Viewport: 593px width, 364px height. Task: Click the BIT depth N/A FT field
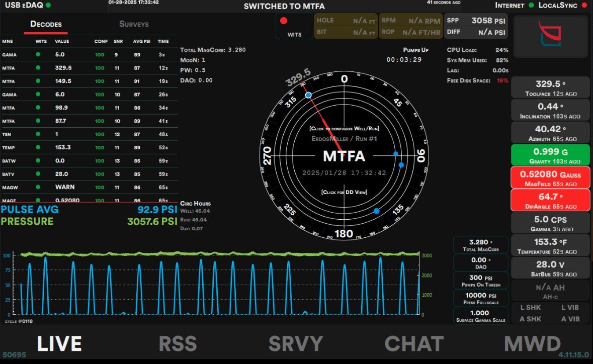click(x=346, y=32)
